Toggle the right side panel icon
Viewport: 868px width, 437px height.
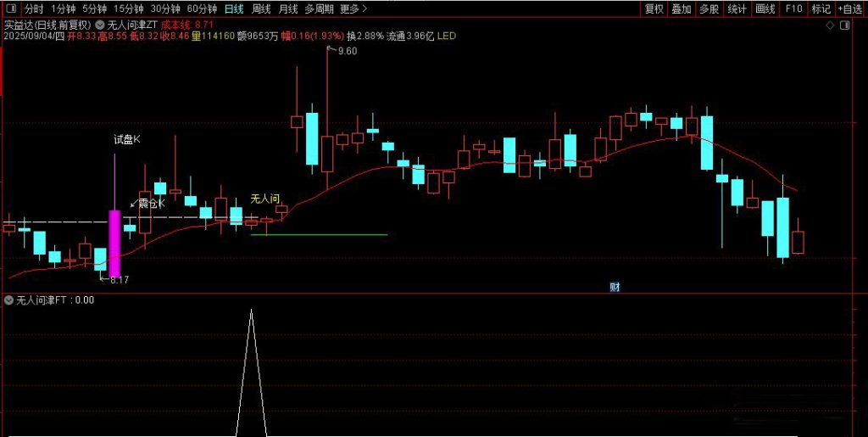click(x=844, y=25)
